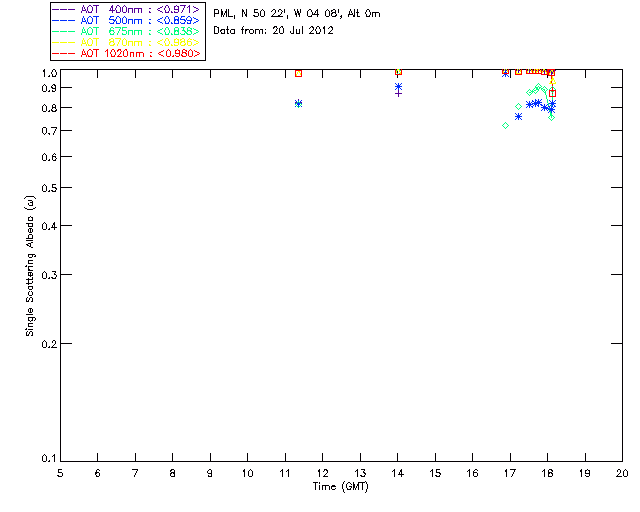Select the AOT 1020nm legend entry
640x512 pixels.
coord(126,53)
